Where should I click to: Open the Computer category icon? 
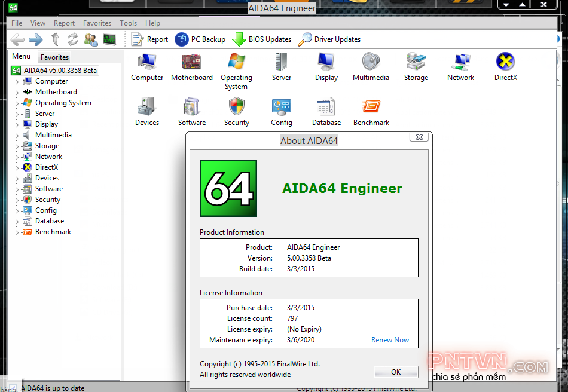point(146,67)
